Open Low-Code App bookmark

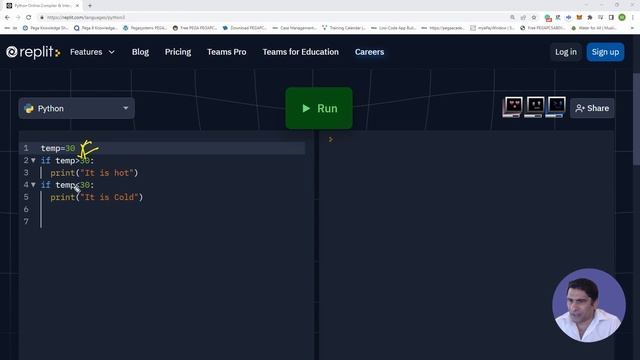393,28
